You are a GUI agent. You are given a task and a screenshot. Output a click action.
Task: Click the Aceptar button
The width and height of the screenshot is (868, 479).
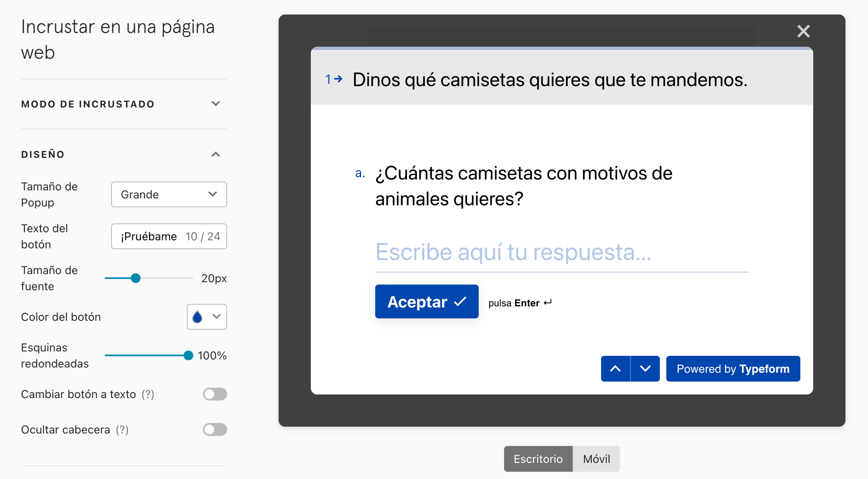pos(427,301)
